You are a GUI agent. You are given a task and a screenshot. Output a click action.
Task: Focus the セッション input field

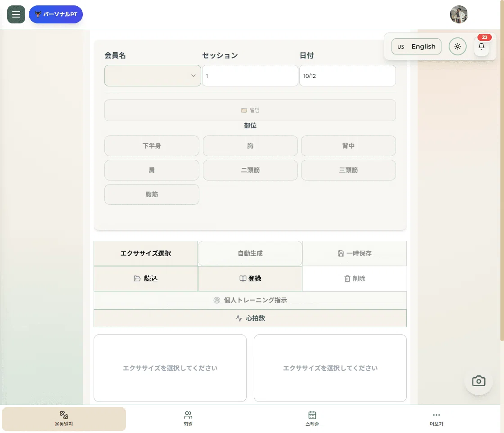(x=250, y=76)
